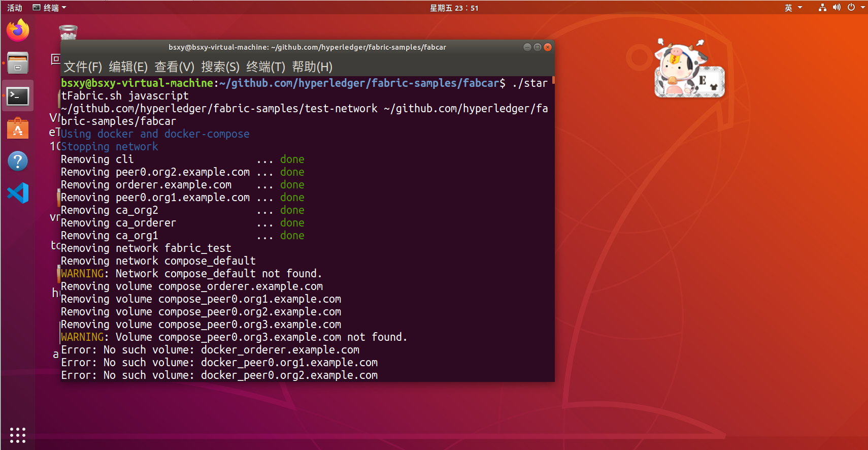Viewport: 868px width, 450px height.
Task: Click the error line mentioning docker_peer0.org2.example.com
Action: [x=219, y=375]
